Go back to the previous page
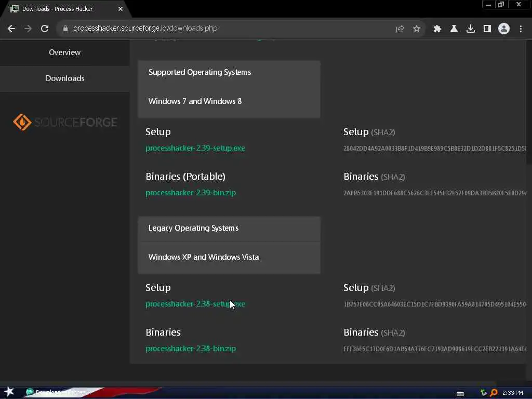532x399 pixels. pyautogui.click(x=11, y=29)
